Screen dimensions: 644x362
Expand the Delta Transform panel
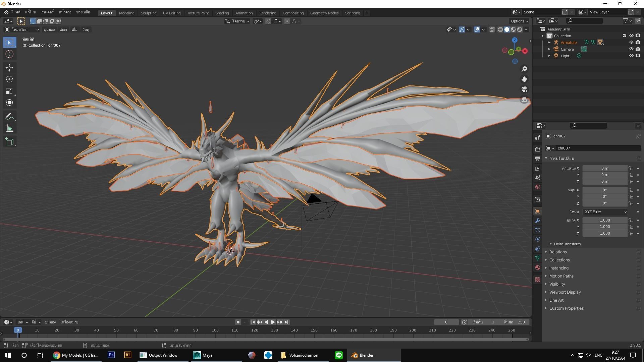click(x=567, y=244)
